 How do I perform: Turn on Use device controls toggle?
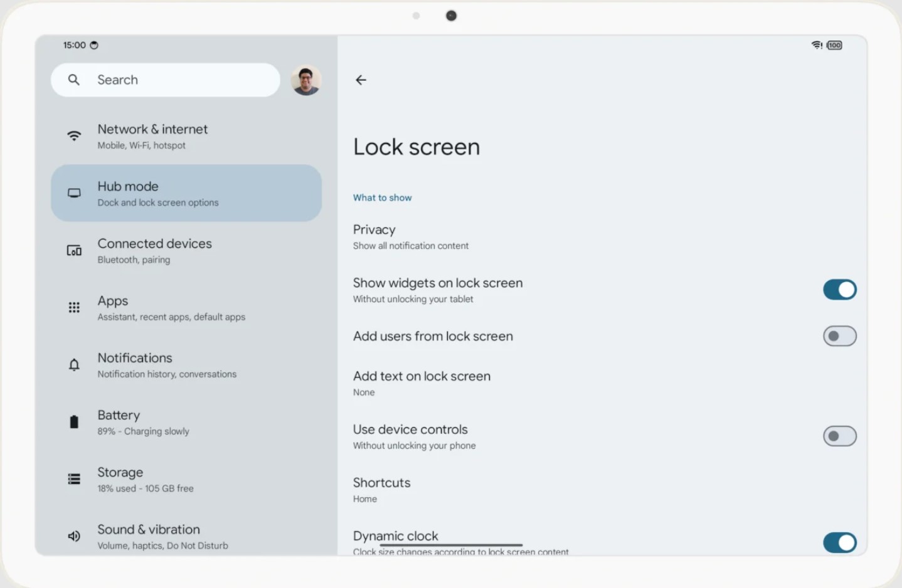click(839, 436)
